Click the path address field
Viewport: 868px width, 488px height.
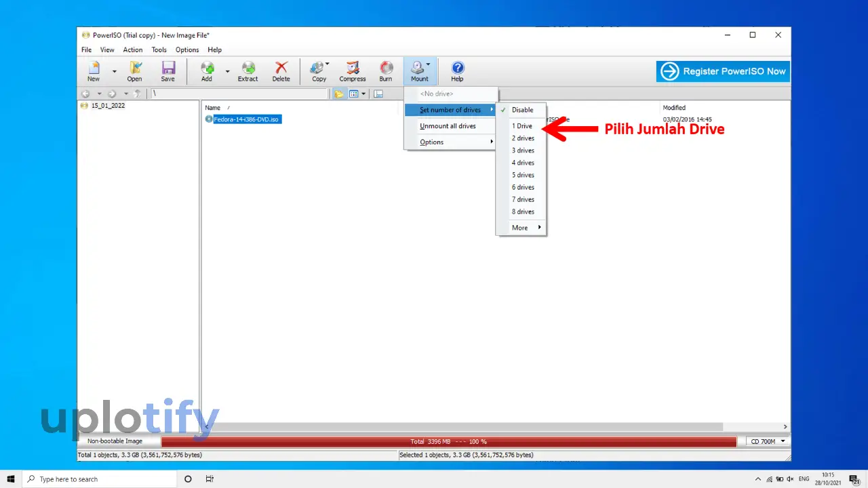(239, 94)
